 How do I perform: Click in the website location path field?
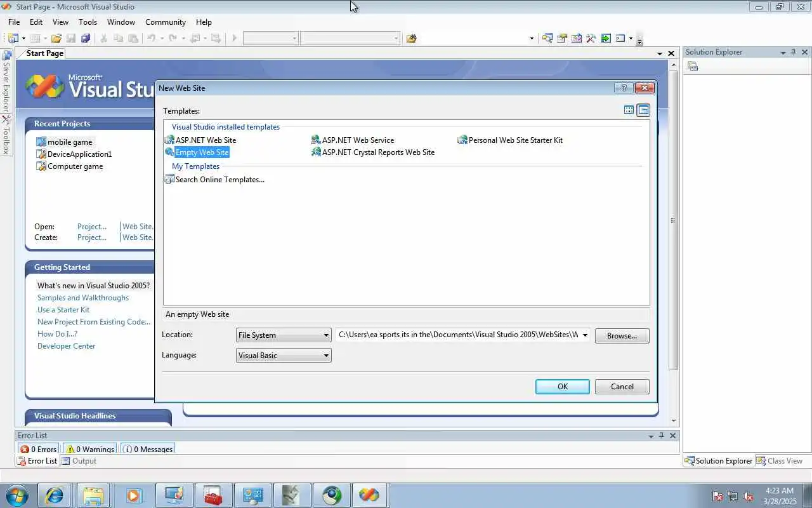click(457, 335)
